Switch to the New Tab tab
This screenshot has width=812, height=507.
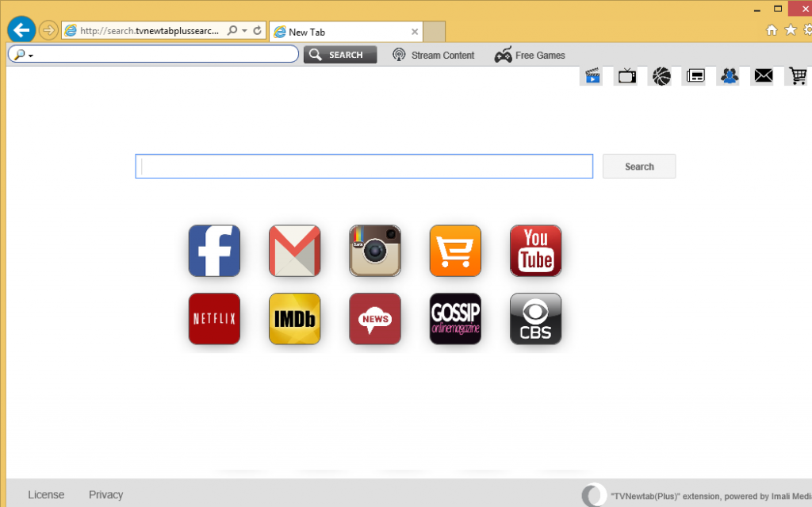(x=341, y=32)
